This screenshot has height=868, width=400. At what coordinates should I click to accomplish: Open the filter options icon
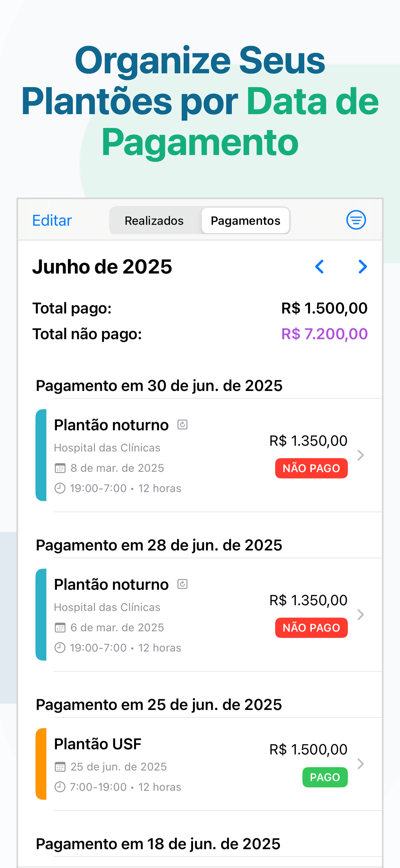[x=356, y=220]
